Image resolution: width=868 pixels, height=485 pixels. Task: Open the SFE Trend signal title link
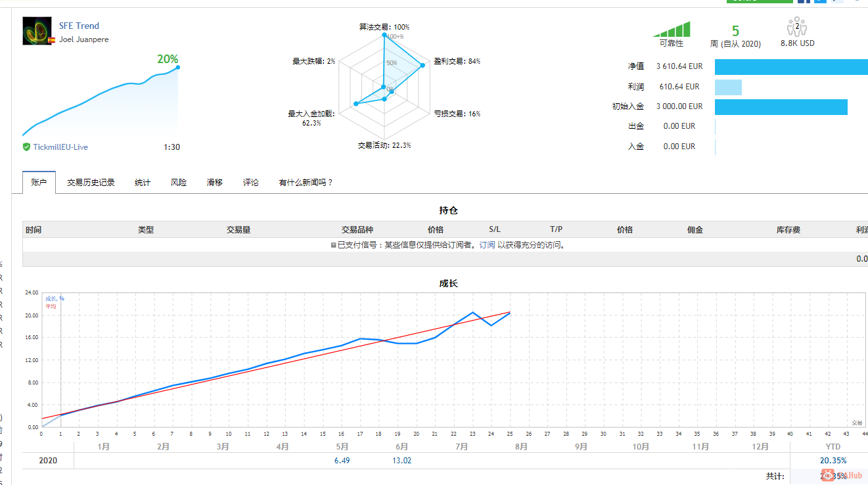point(79,26)
